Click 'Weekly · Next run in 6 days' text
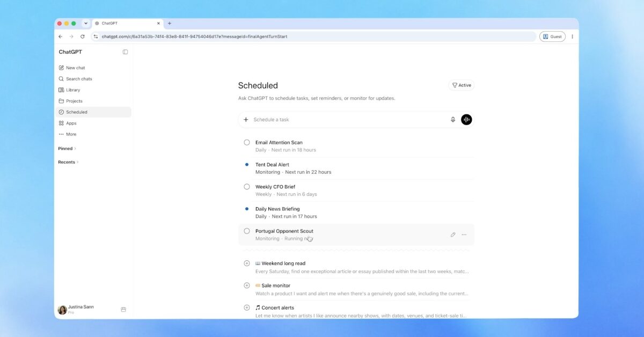Screen dimensions: 644x337 pyautogui.click(x=286, y=194)
